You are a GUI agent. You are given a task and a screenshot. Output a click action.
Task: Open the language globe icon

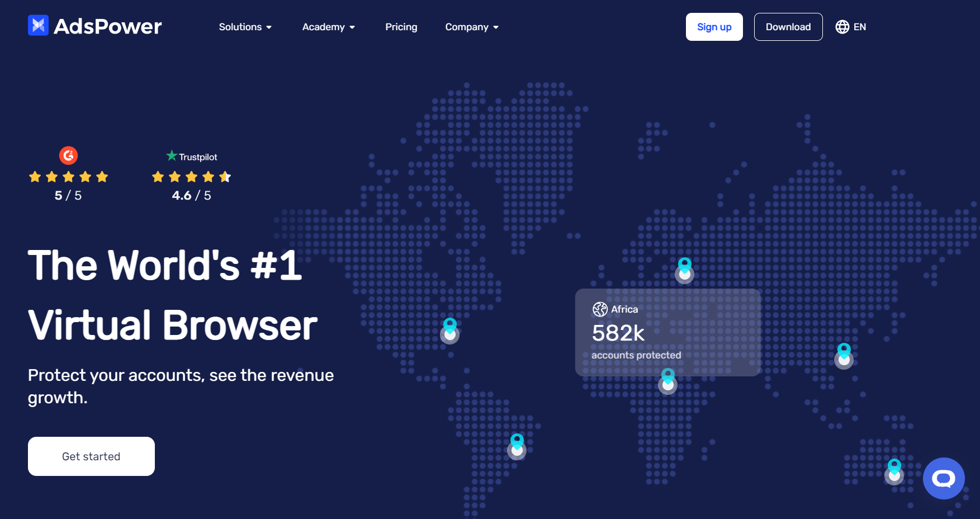842,27
